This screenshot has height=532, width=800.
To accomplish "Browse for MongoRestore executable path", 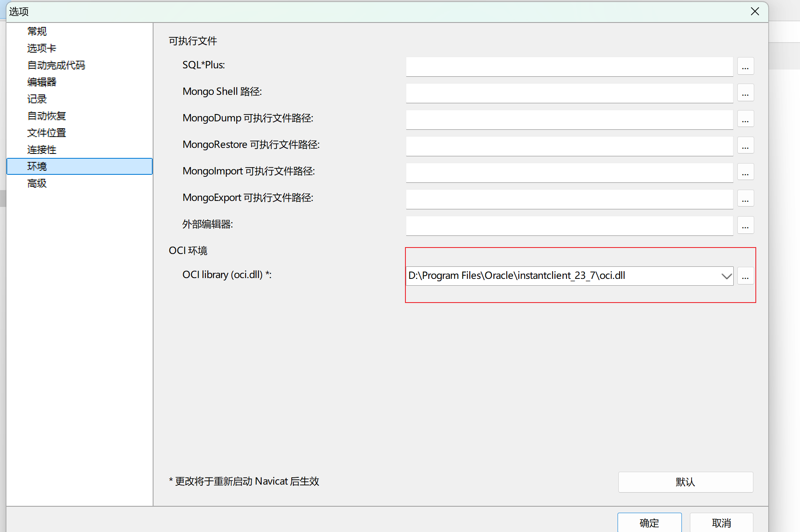I will pos(745,146).
